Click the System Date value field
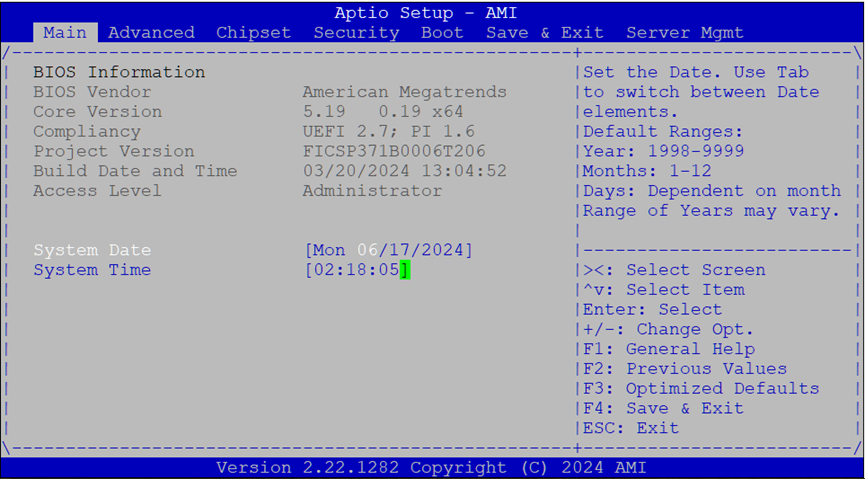The image size is (865, 479). (389, 250)
